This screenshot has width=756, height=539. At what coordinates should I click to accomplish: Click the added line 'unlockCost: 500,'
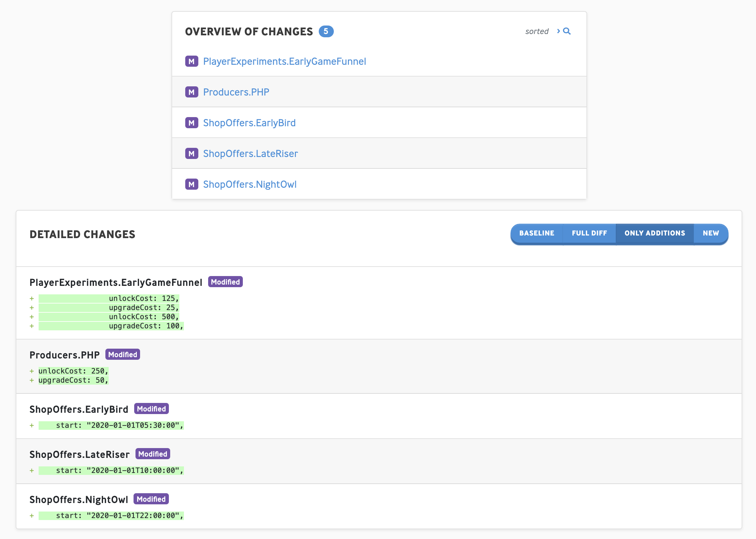pyautogui.click(x=109, y=317)
